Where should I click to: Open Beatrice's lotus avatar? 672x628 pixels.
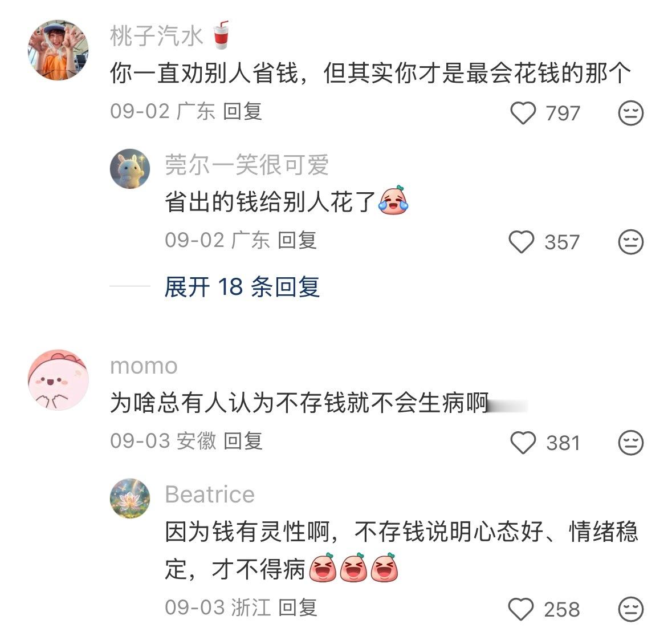131,498
